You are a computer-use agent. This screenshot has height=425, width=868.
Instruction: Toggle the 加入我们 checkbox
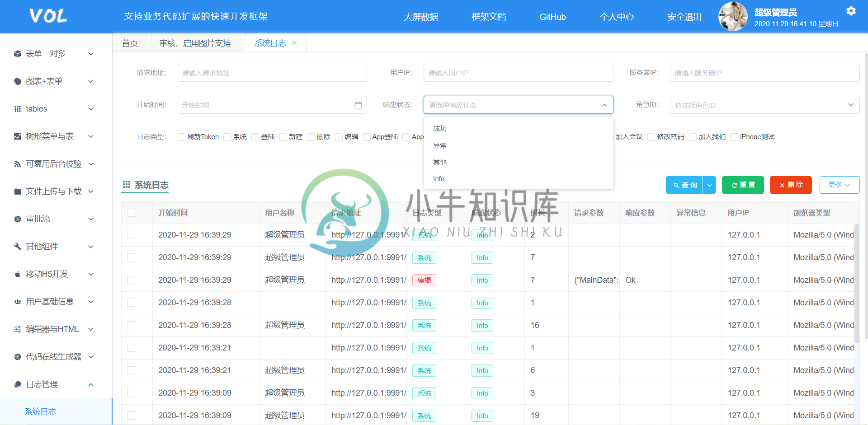pos(693,137)
